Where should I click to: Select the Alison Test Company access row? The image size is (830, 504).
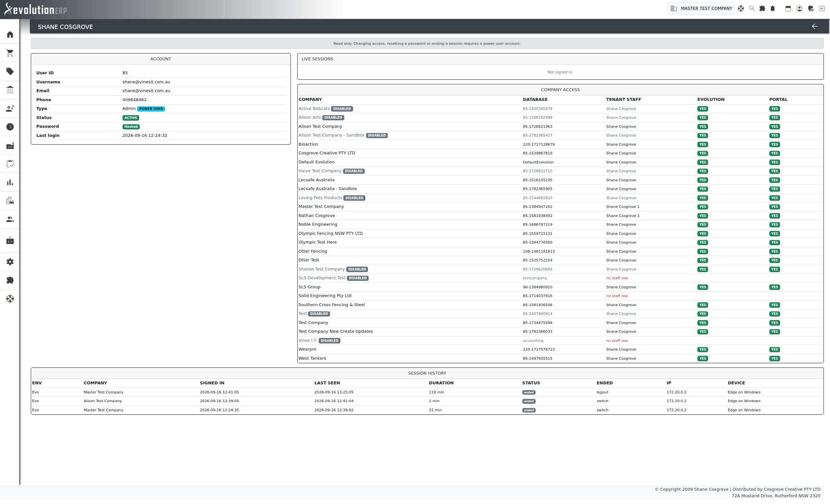(x=560, y=126)
